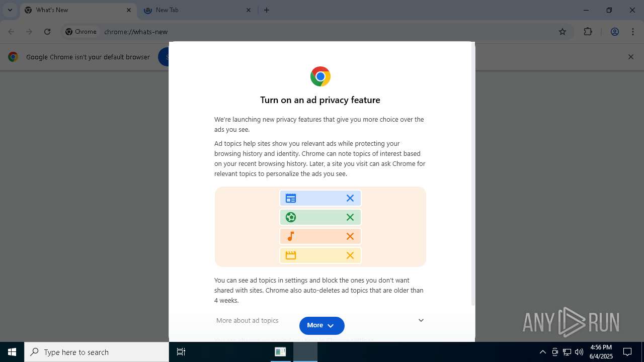Open the volume tray icon
Screen dimensions: 644x362
coord(579,352)
